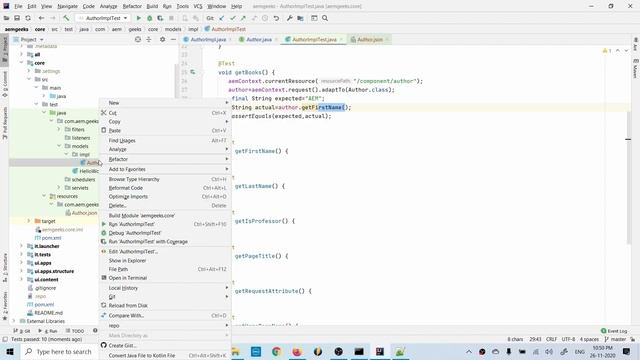Select Create Gist in context menu
This screenshot has height=360, width=640.
tap(165, 345)
